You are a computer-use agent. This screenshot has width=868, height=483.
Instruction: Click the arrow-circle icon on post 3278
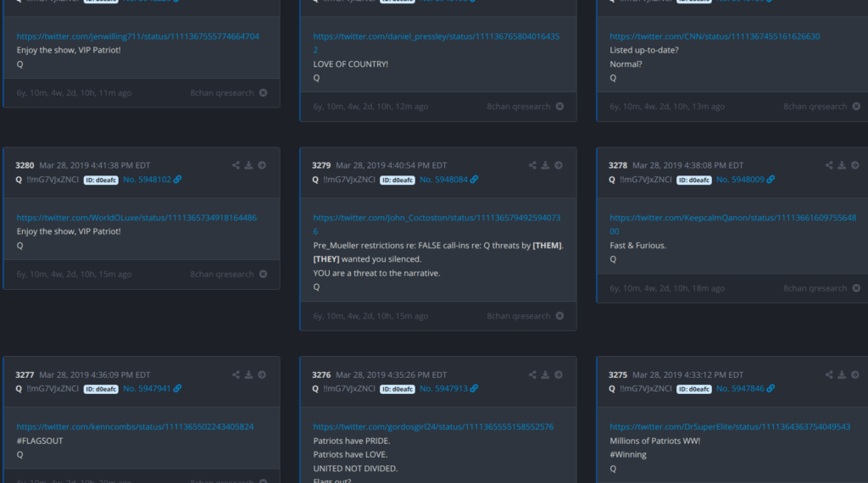coord(855,165)
